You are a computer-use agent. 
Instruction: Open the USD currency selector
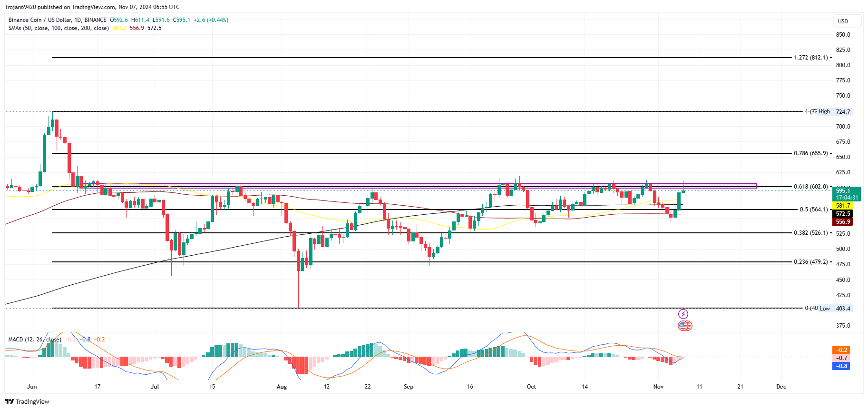pyautogui.click(x=847, y=21)
